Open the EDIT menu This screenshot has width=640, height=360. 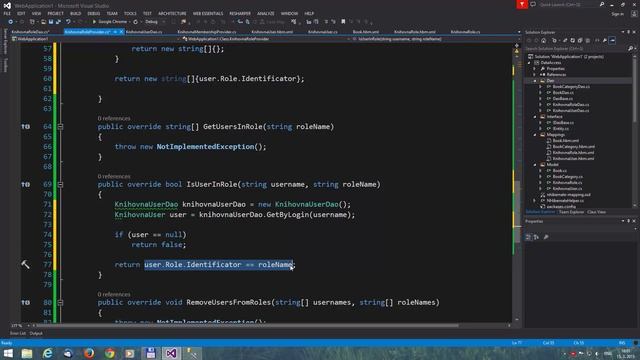pyautogui.click(x=21, y=13)
